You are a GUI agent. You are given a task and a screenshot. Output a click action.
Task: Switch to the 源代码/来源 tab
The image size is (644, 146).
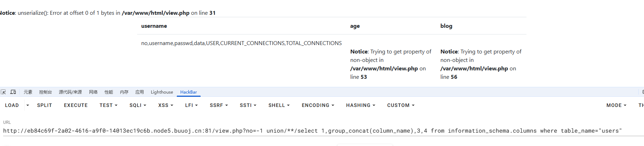click(x=71, y=92)
